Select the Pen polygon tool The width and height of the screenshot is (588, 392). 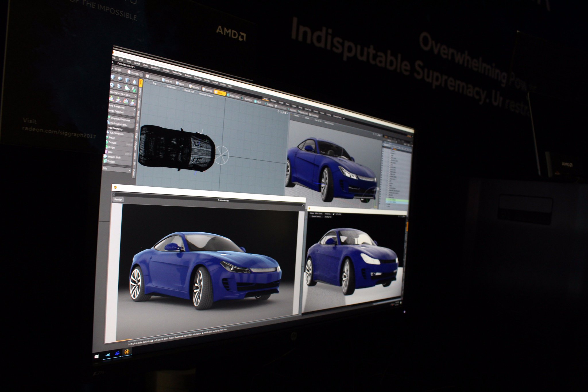click(126, 88)
